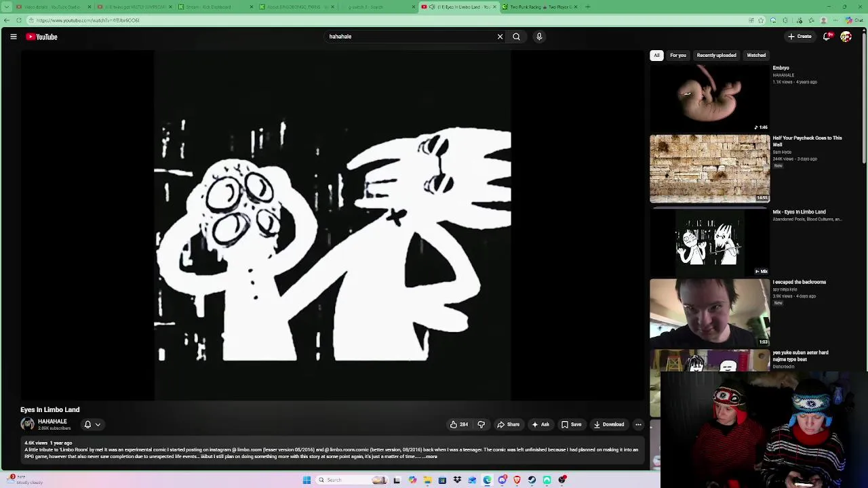868x488 pixels.
Task: Open Dropbox from the taskbar
Action: [x=457, y=480]
